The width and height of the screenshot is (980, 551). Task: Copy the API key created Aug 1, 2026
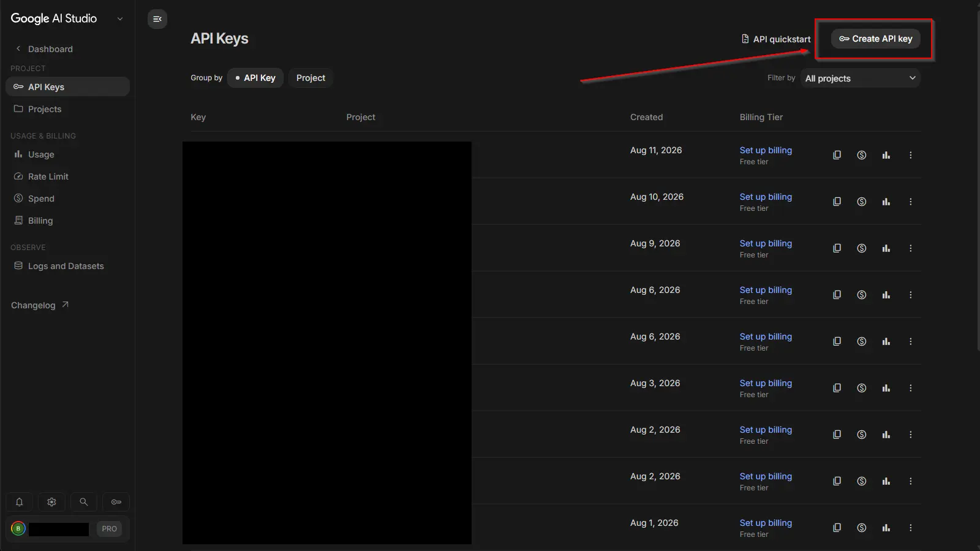(837, 528)
